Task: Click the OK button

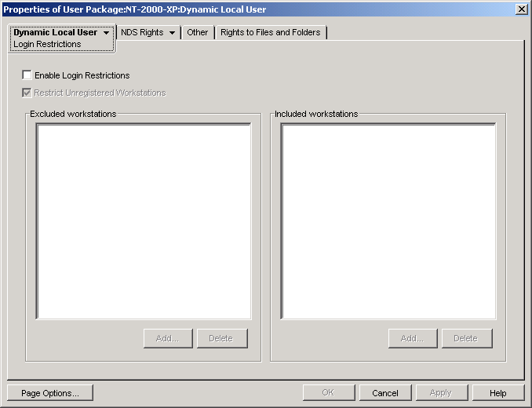Action: [x=329, y=393]
